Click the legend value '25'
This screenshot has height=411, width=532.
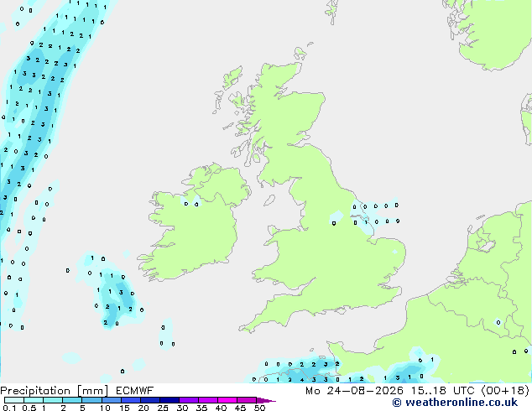click(163, 408)
